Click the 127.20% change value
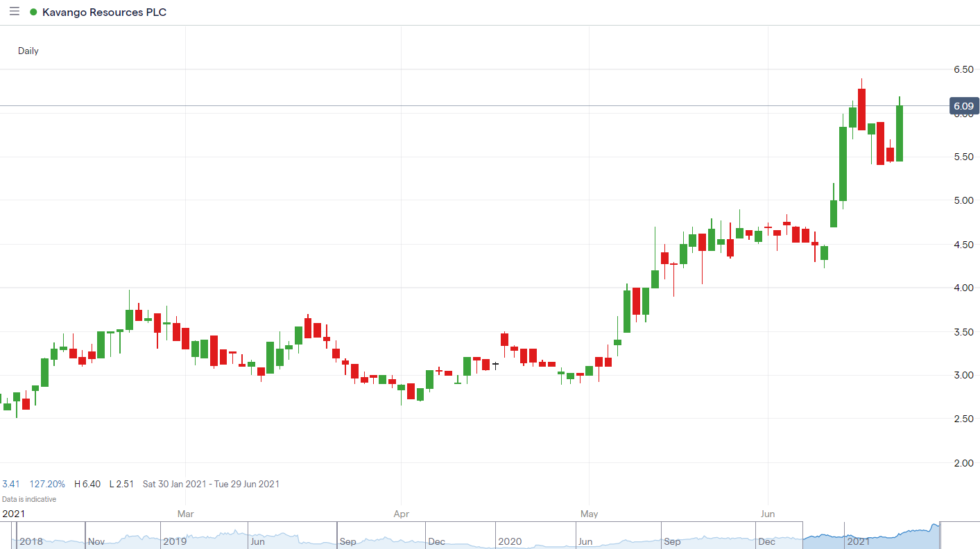The image size is (980, 549). pyautogui.click(x=47, y=484)
